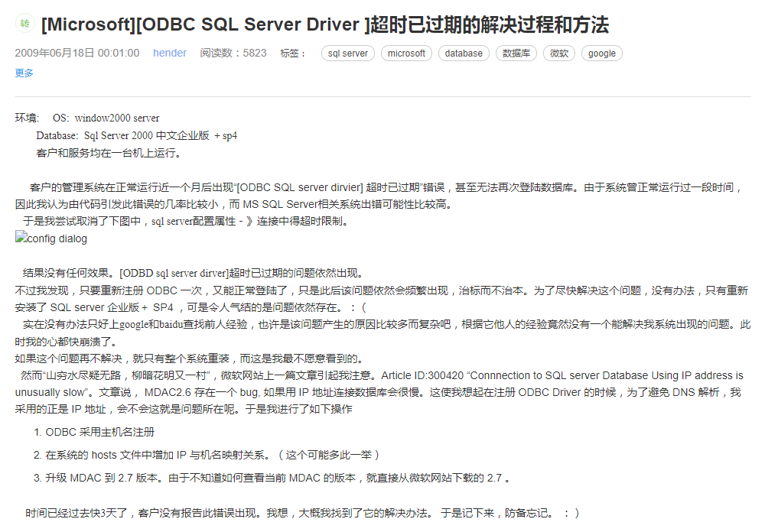This screenshot has height=532, width=765.
Task: Click the article title heading
Action: [325, 24]
